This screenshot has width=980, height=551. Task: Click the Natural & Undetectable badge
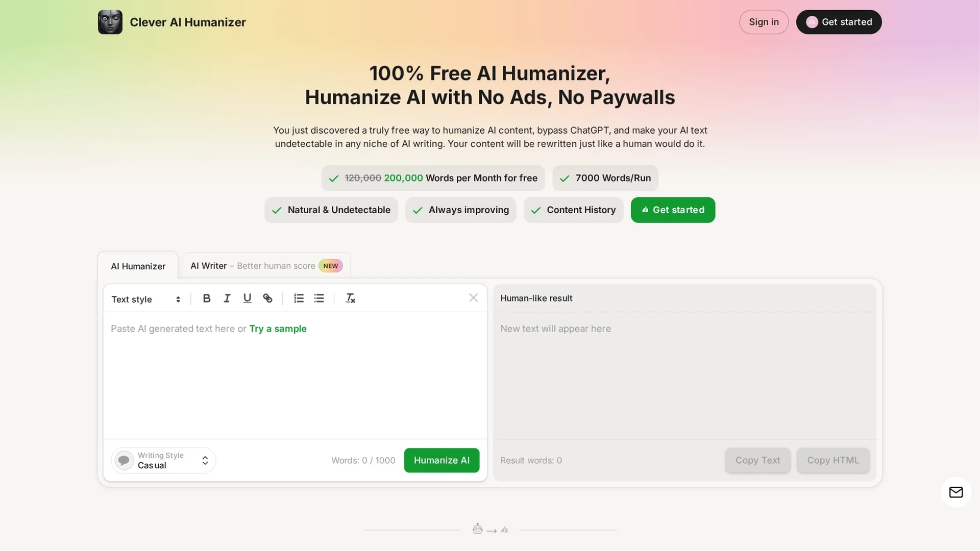click(x=331, y=210)
